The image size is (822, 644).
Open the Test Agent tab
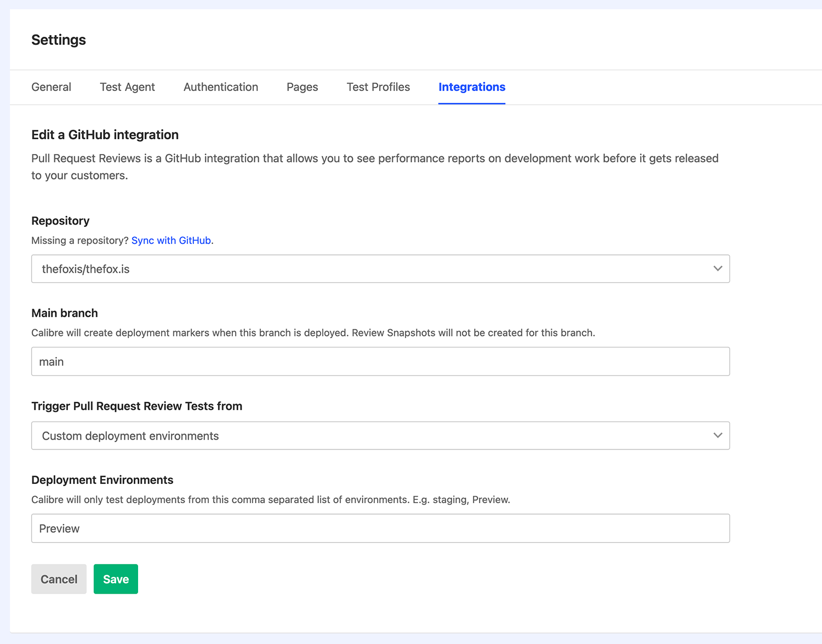[127, 87]
